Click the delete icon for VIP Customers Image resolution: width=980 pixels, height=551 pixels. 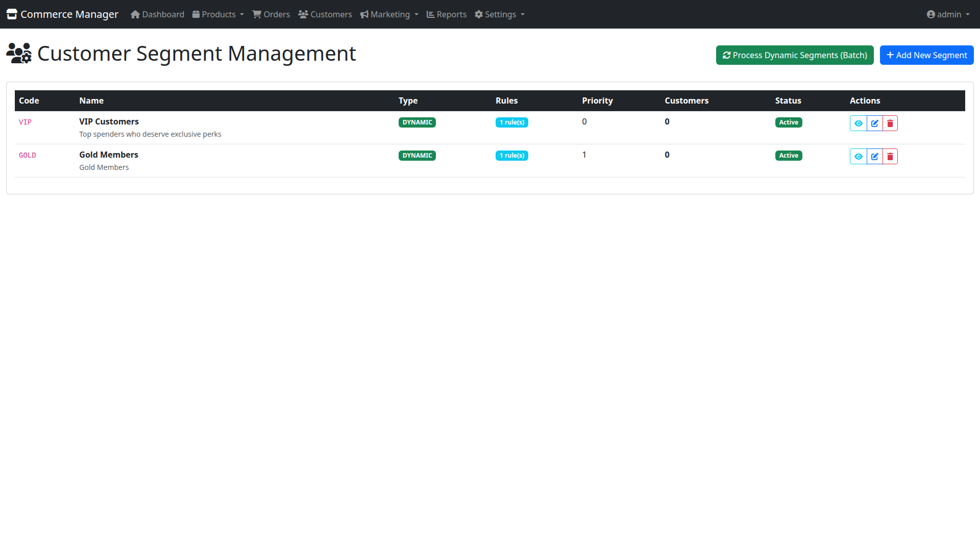coord(890,123)
